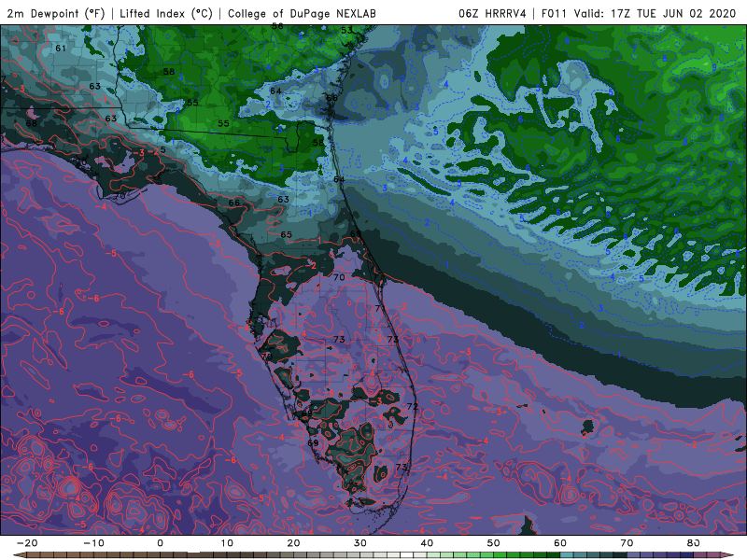Image resolution: width=747 pixels, height=560 pixels.
Task: Click the 60 label on the color scale
Action: (x=560, y=543)
